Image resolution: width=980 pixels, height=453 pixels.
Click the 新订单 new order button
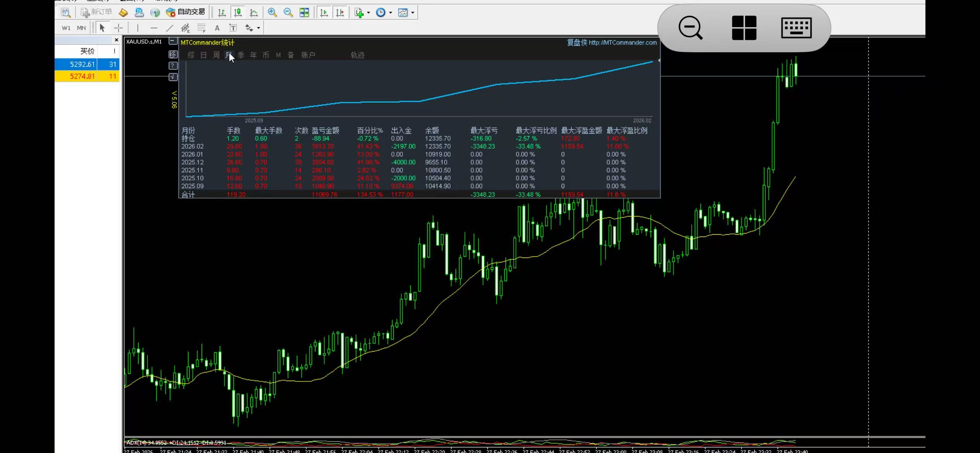(x=96, y=12)
